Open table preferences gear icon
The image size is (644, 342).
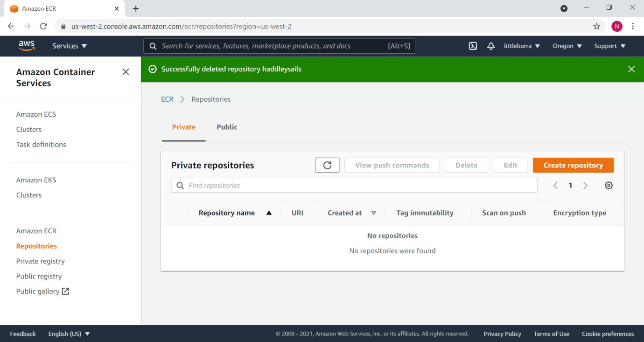coord(609,186)
